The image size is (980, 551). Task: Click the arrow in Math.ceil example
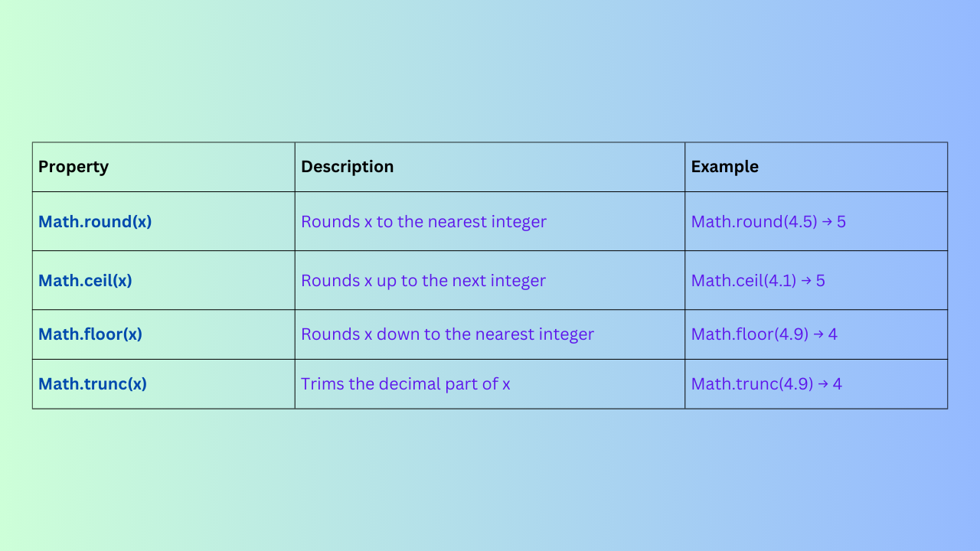click(x=806, y=282)
